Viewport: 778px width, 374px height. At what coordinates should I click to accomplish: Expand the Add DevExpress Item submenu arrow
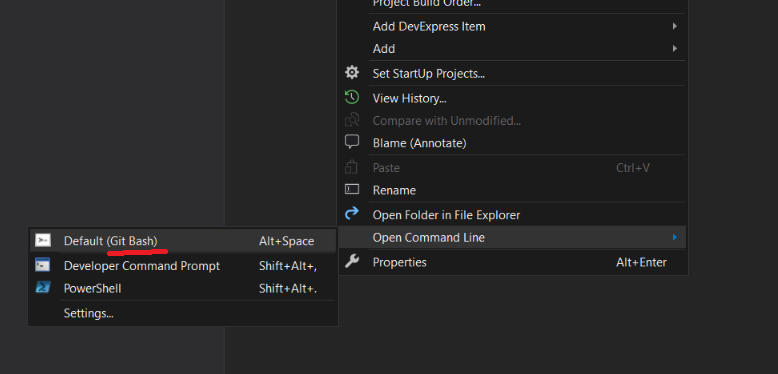[x=675, y=26]
